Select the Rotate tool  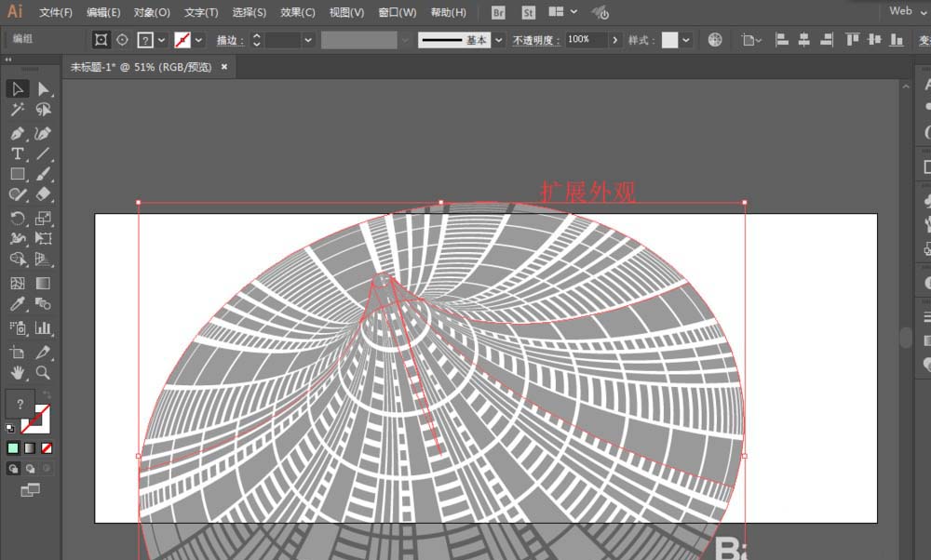coord(17,218)
